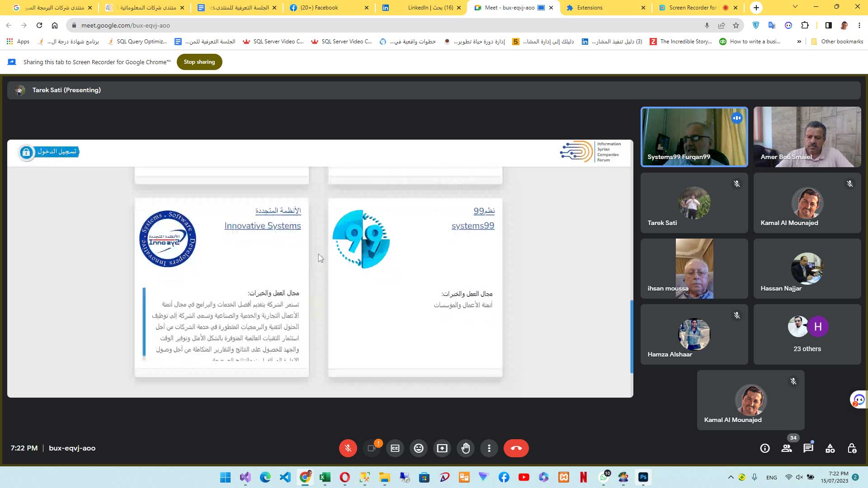Image resolution: width=868 pixels, height=488 pixels.
Task: Click Stop sharing button
Action: tap(199, 62)
